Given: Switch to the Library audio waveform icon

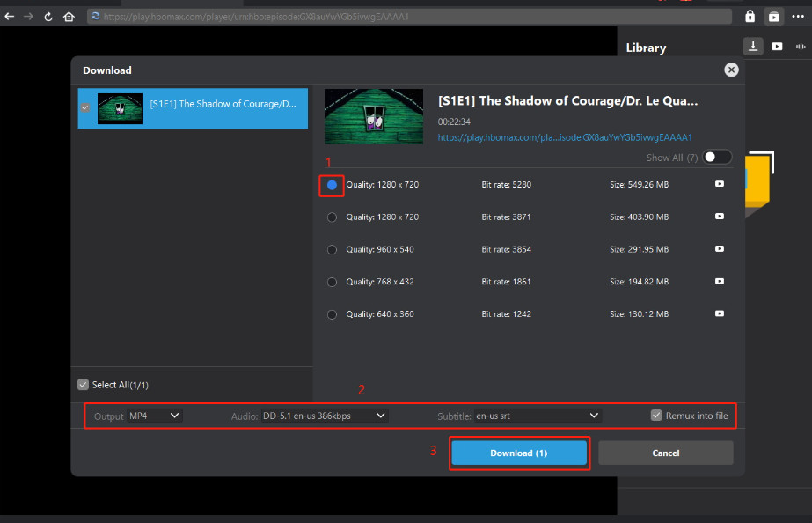Looking at the screenshot, I should pyautogui.click(x=801, y=47).
